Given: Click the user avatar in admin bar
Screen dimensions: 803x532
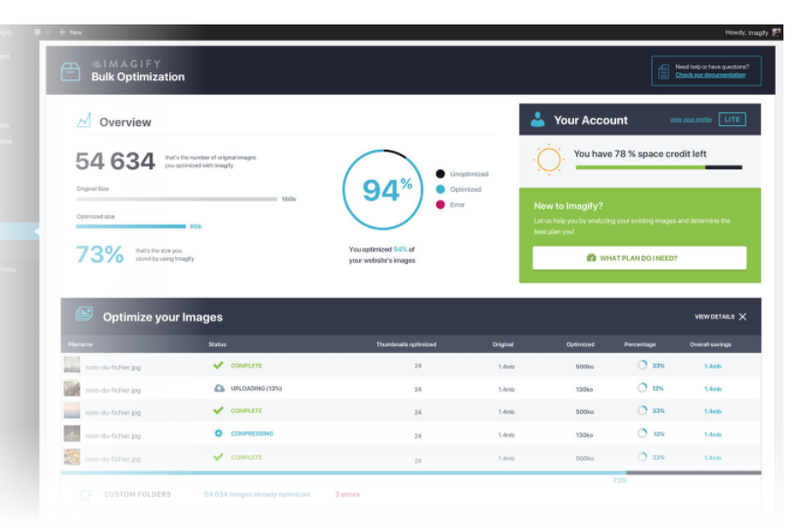Looking at the screenshot, I should coord(777,32).
